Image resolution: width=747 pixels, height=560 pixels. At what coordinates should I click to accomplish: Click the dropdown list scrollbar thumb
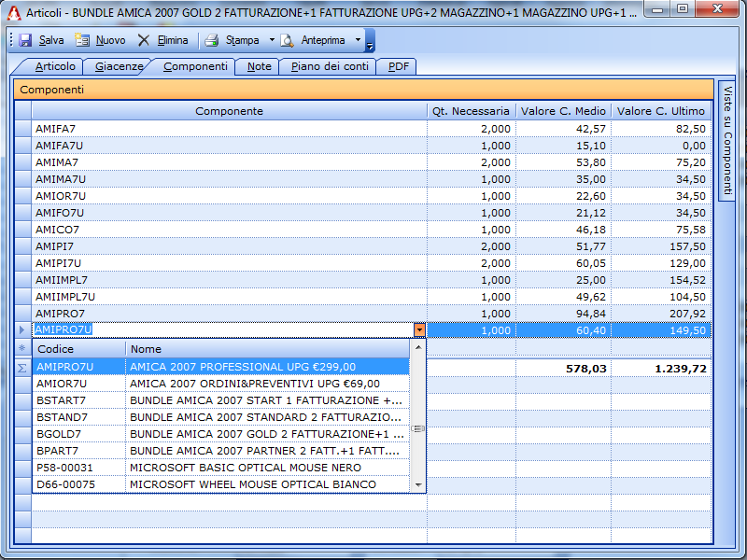[x=417, y=428]
